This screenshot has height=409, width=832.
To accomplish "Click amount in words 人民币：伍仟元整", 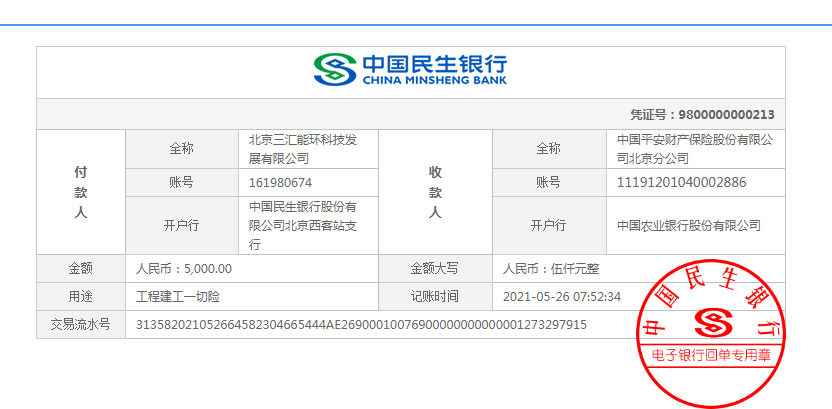I will pos(551,269).
